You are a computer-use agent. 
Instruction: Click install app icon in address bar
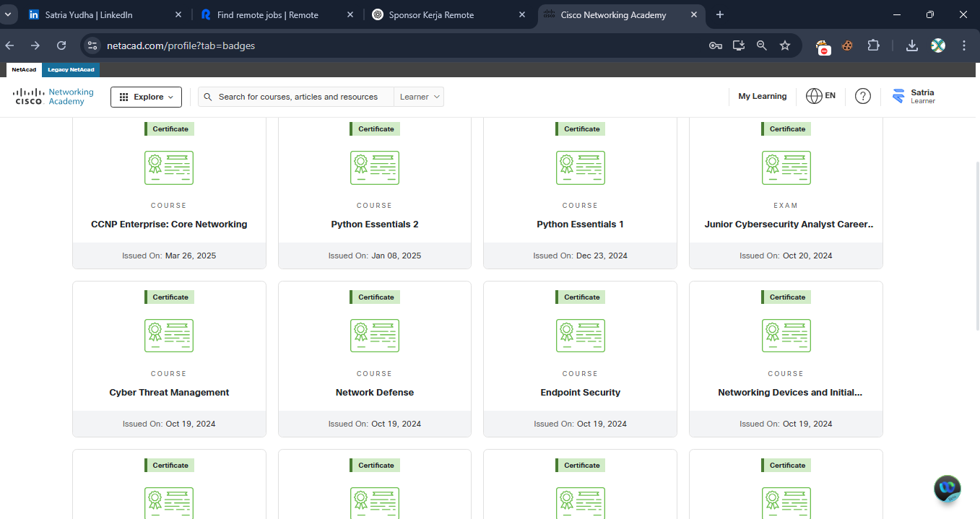739,45
